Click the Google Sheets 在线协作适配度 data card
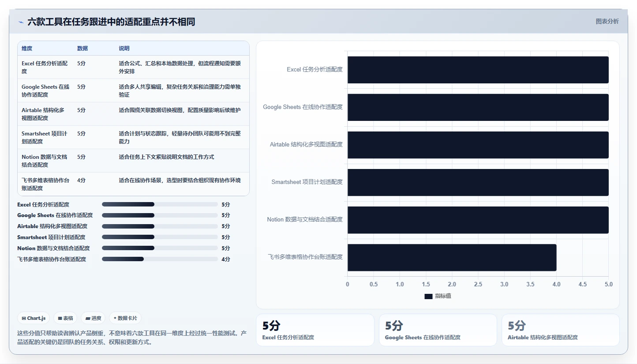 pyautogui.click(x=438, y=330)
